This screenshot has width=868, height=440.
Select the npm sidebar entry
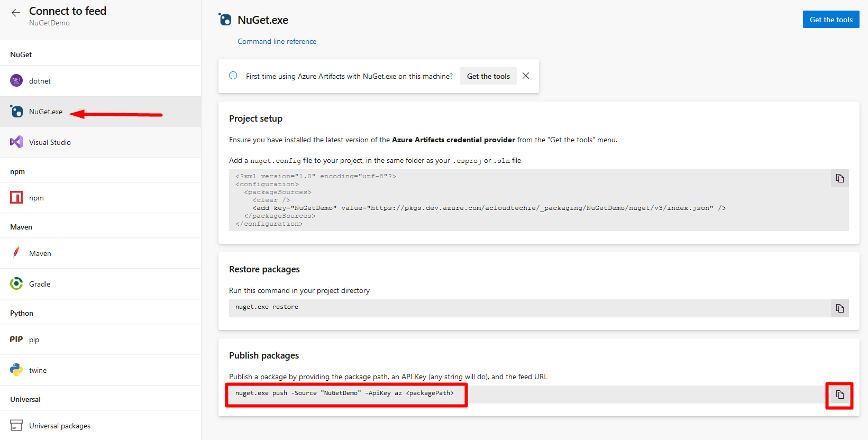click(x=100, y=198)
